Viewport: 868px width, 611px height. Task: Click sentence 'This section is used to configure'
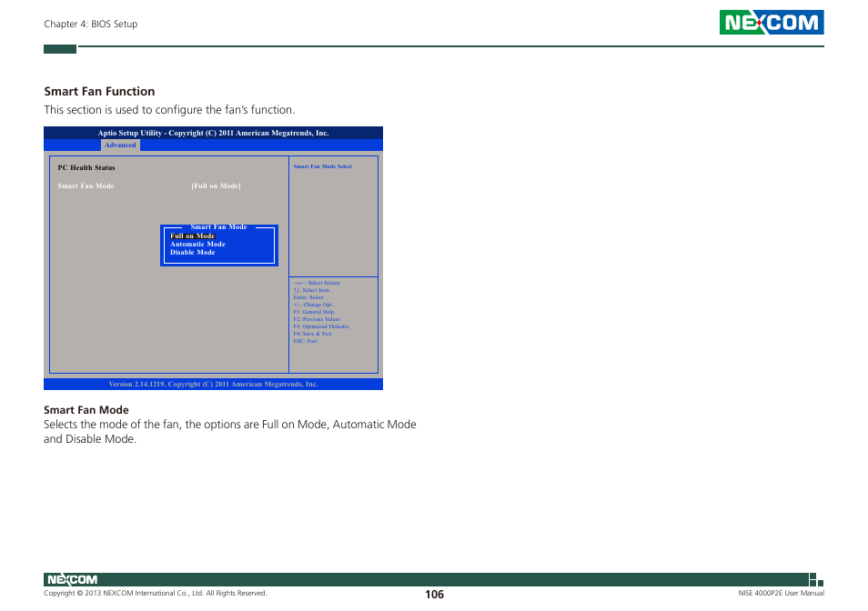(169, 109)
